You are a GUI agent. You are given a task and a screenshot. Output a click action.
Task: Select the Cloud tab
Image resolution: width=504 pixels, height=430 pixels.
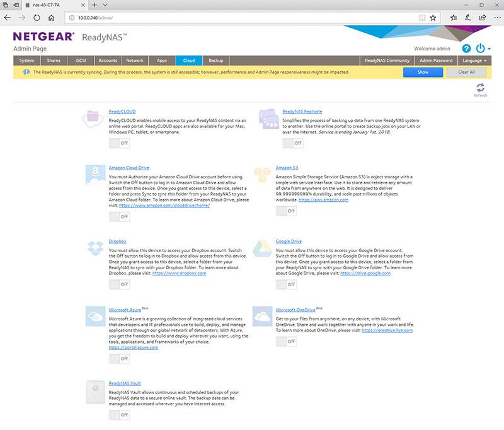tap(189, 61)
